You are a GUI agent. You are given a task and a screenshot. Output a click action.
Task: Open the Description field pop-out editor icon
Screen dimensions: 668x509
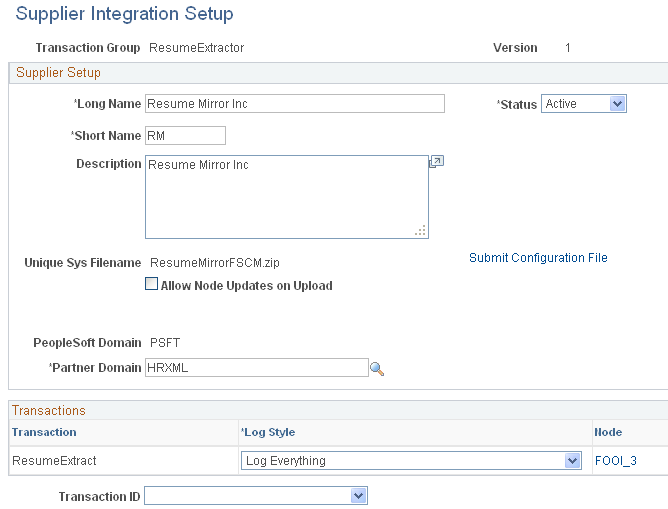pyautogui.click(x=436, y=161)
